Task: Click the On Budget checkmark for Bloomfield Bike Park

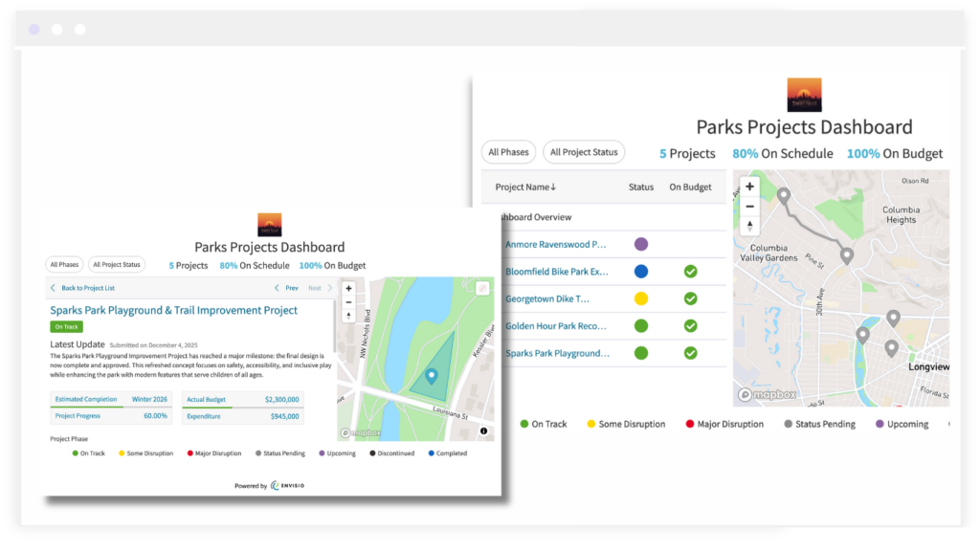Action: [690, 272]
